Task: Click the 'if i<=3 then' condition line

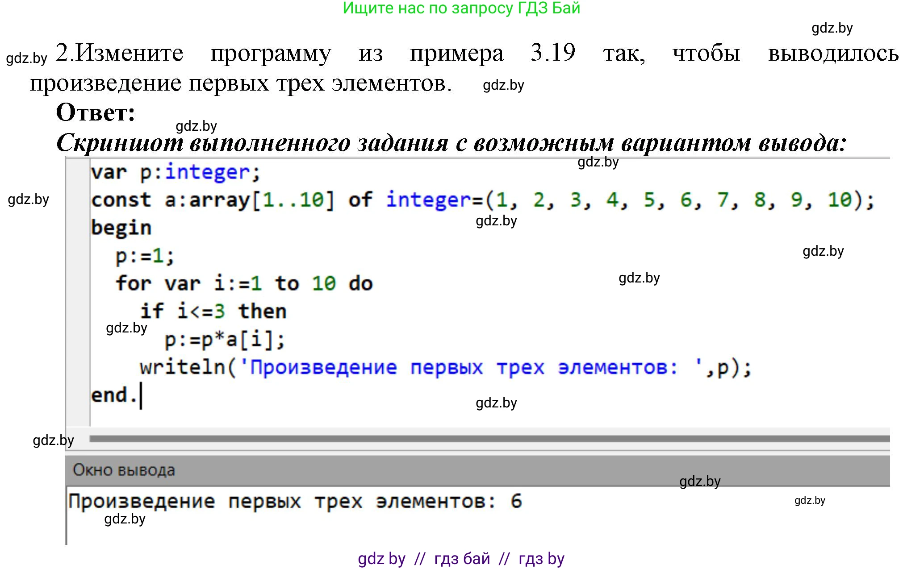Action: coord(213,311)
